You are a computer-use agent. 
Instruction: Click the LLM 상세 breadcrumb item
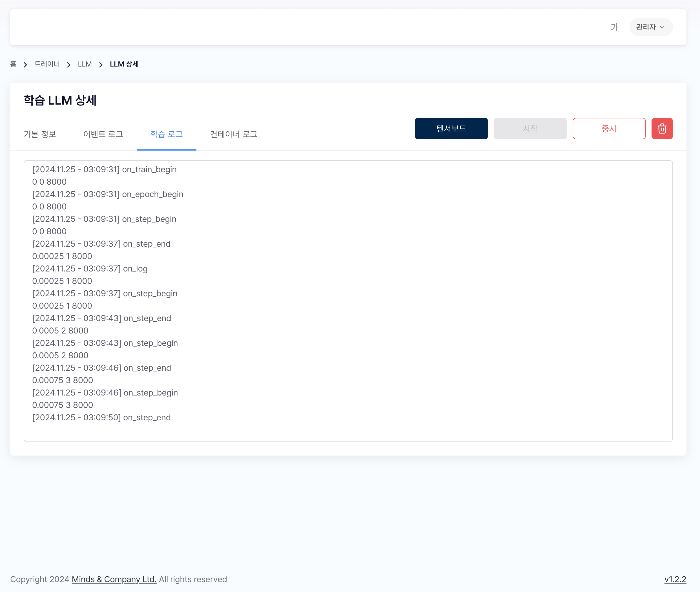[124, 64]
